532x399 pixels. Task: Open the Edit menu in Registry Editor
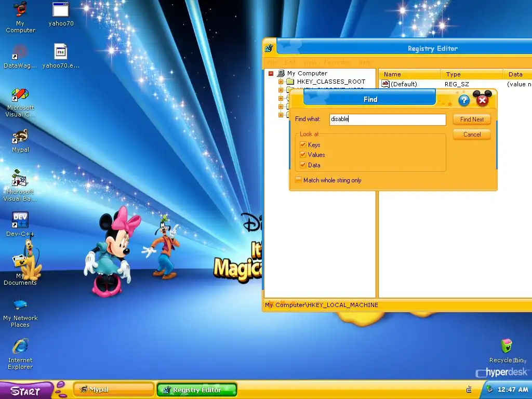pos(290,62)
